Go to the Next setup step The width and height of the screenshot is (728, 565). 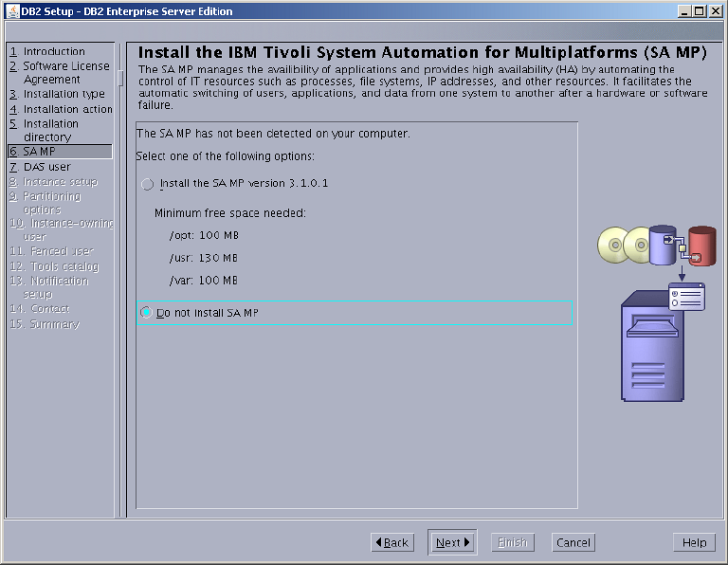(452, 542)
